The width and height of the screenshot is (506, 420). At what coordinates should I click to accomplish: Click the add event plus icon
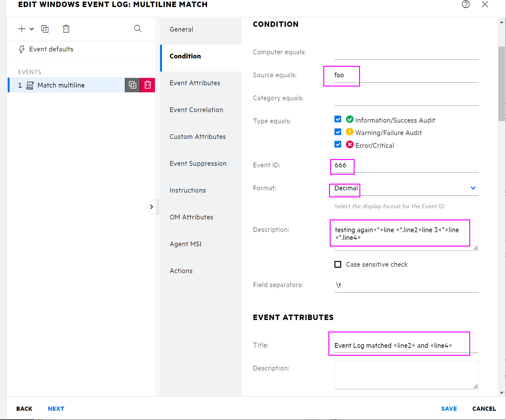pyautogui.click(x=22, y=29)
